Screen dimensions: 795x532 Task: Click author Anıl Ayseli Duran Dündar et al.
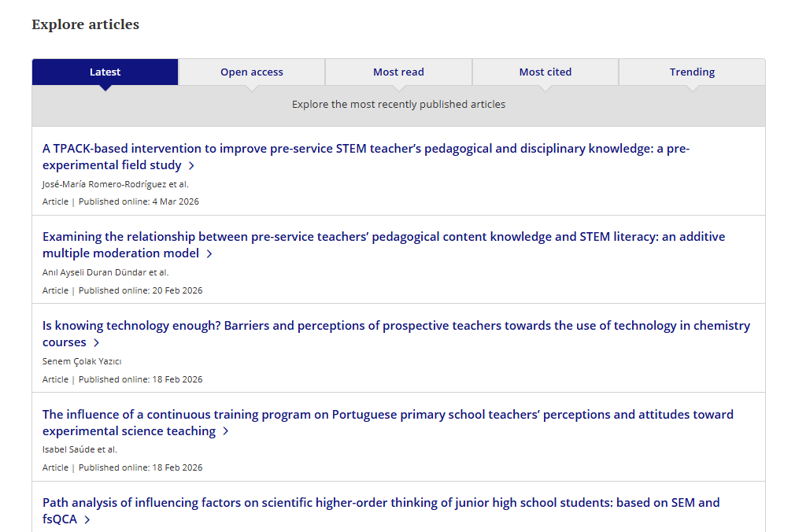coord(105,272)
